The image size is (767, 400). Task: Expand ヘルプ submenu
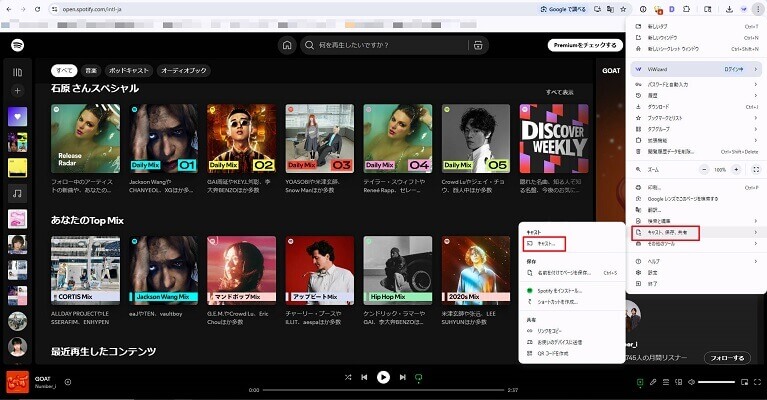click(697, 262)
